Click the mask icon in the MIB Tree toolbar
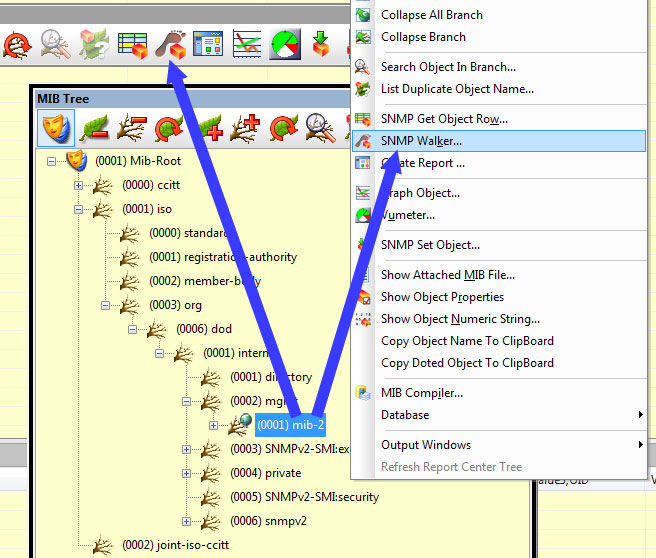The width and height of the screenshot is (656, 558). [x=56, y=128]
